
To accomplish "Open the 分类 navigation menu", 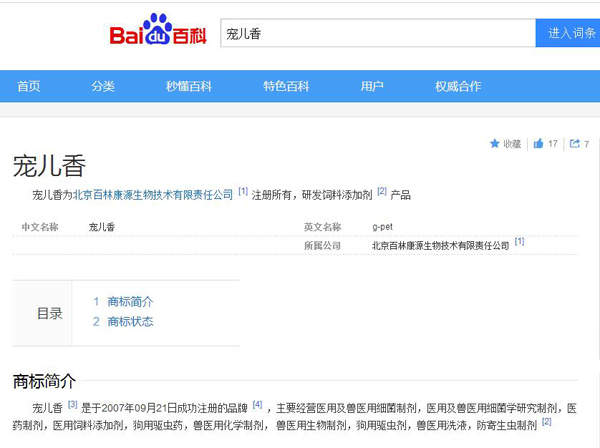I will pos(103,86).
